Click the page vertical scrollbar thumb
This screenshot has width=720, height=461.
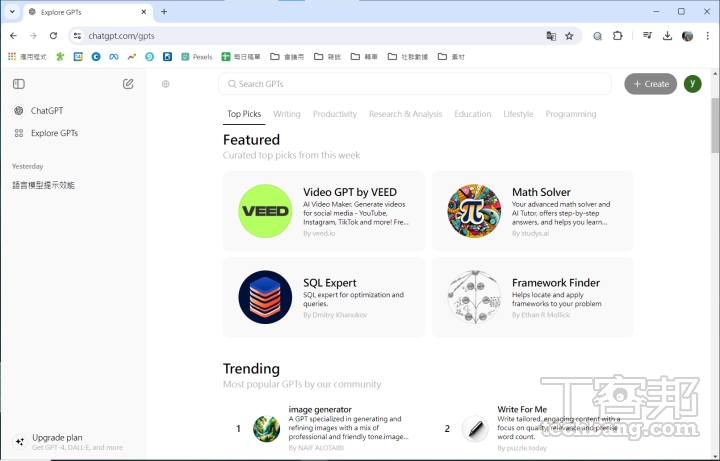[715, 125]
